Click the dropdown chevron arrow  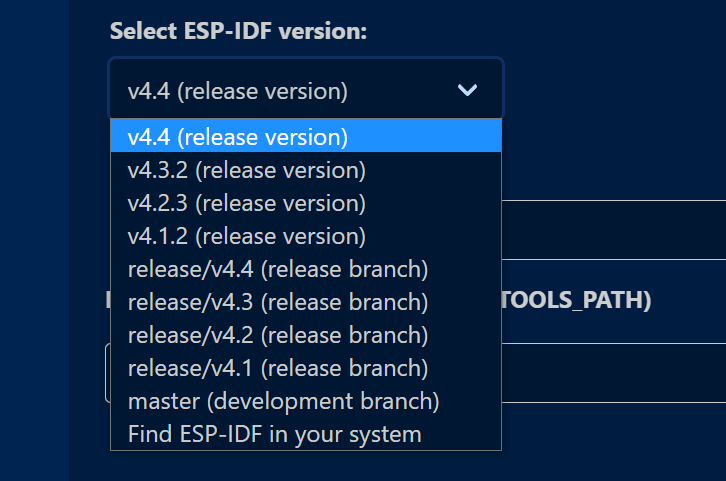[x=467, y=90]
